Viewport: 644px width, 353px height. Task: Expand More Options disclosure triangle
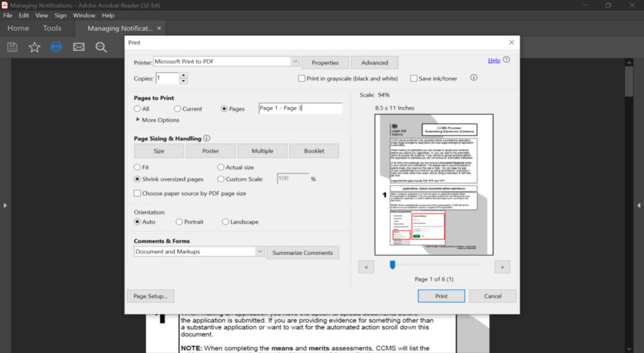(x=138, y=120)
